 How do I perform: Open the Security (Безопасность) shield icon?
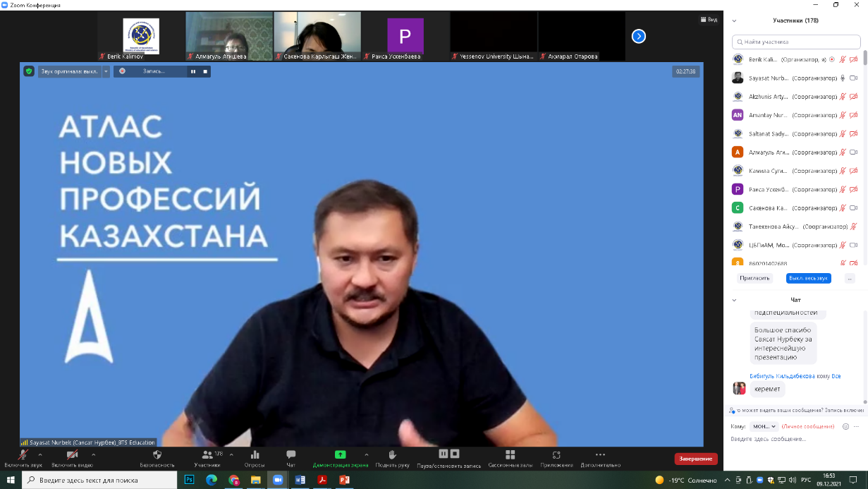click(157, 455)
